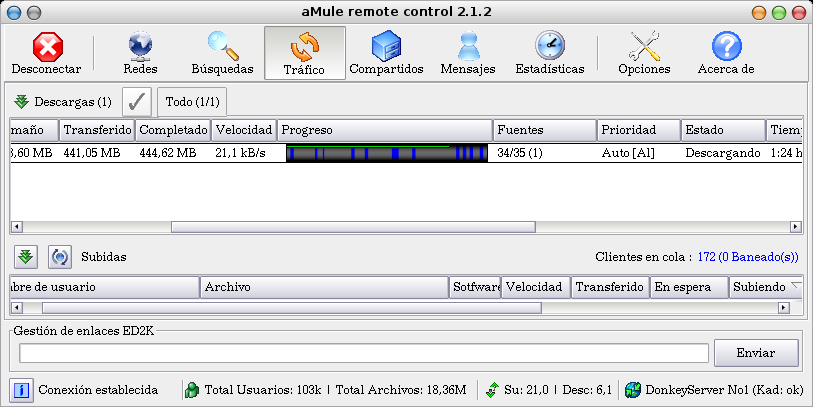Click the green user icon in status bar
Viewport: 813px width, 407px height.
click(192, 390)
